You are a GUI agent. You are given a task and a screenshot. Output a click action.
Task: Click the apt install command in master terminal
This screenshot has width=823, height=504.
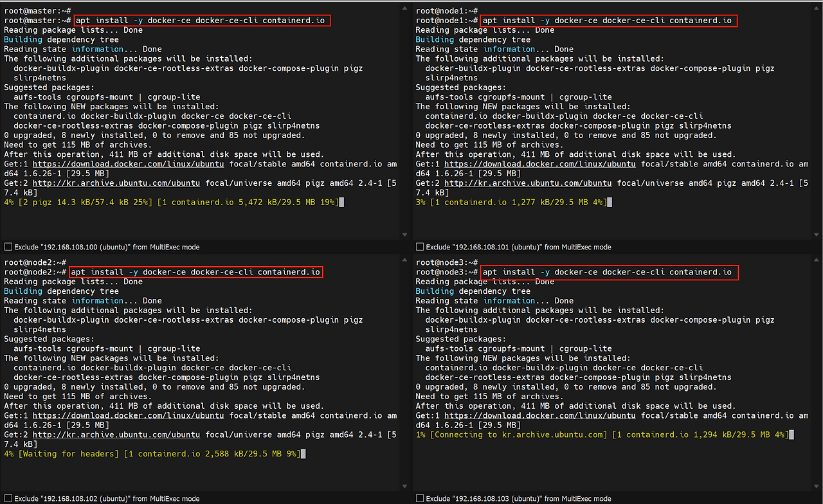coord(202,21)
